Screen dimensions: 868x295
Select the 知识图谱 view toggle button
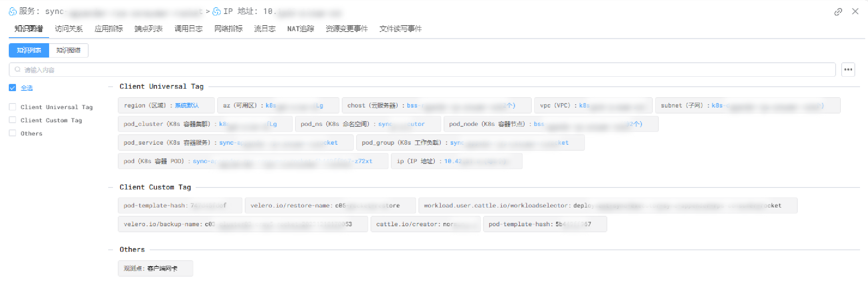(x=68, y=50)
